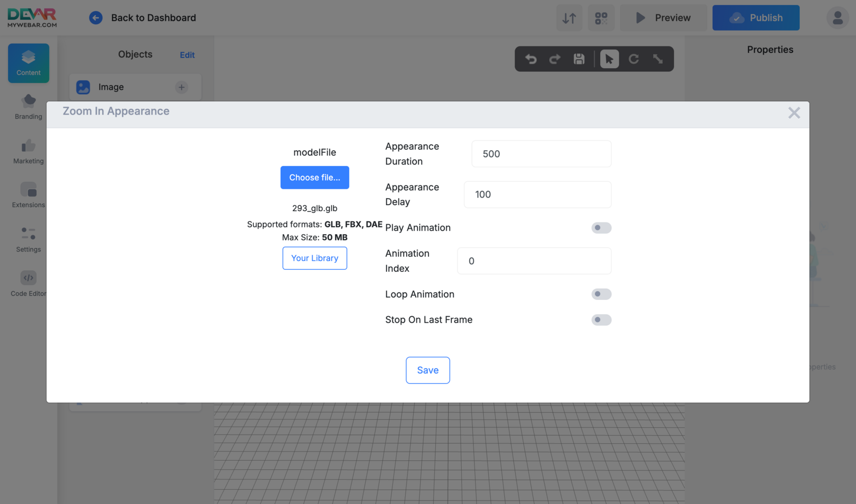Enable the Play Animation toggle
856x504 pixels.
[x=601, y=228]
